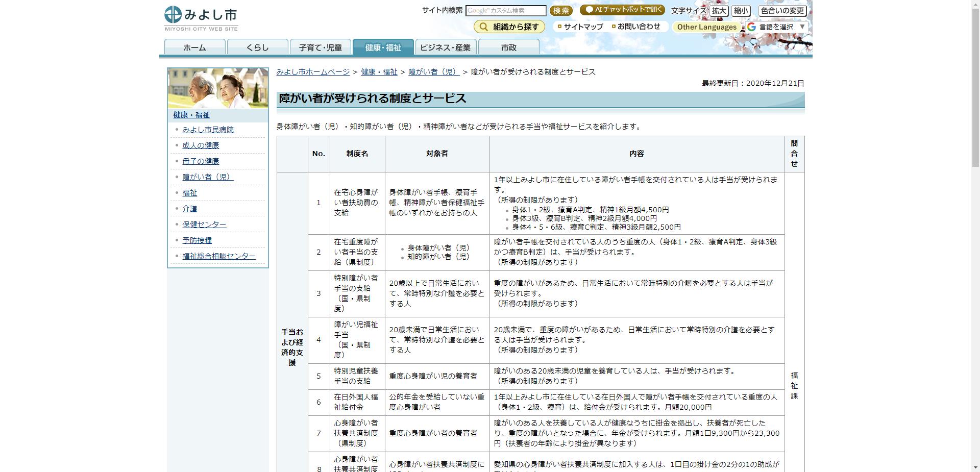The height and width of the screenshot is (472, 980).
Task: Open the AI chatbot speech bubble icon
Action: click(x=590, y=9)
